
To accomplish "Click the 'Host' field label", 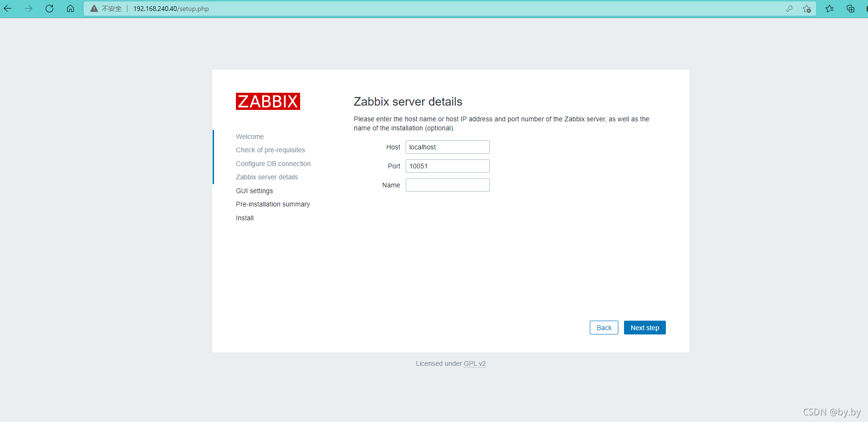I will pos(393,147).
